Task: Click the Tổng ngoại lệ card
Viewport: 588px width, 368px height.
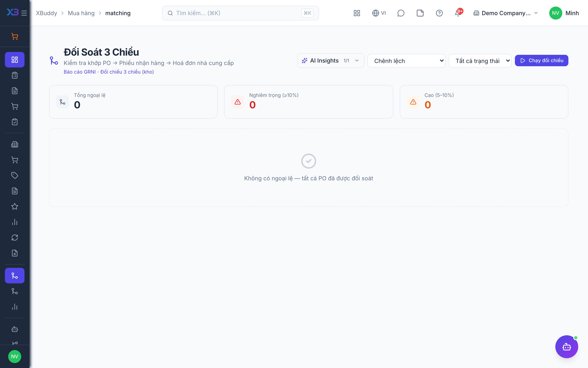Action: tap(133, 102)
